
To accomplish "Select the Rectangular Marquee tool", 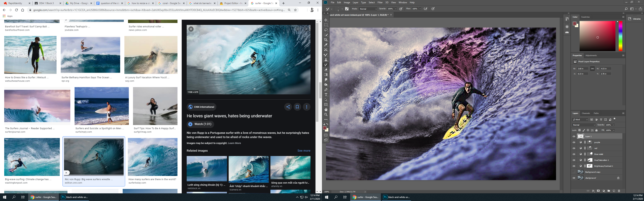I will pos(326,25).
